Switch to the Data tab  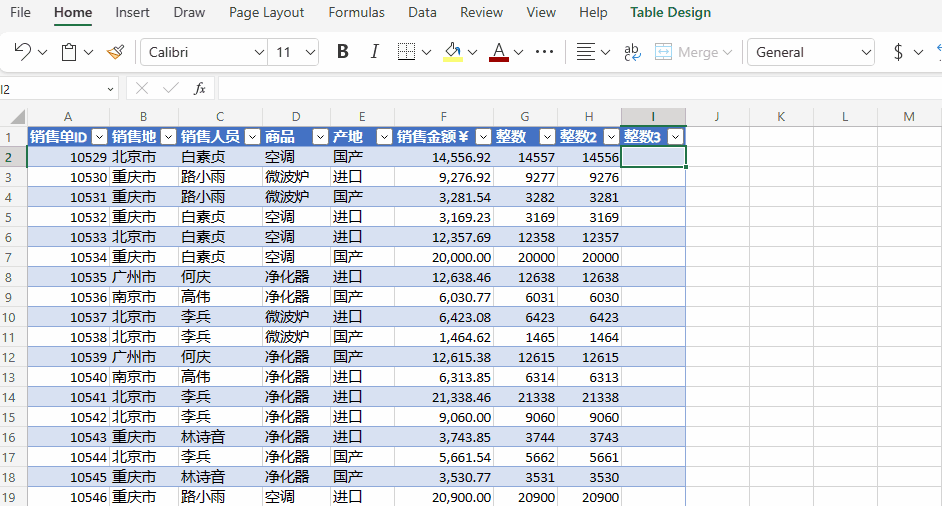click(x=422, y=13)
